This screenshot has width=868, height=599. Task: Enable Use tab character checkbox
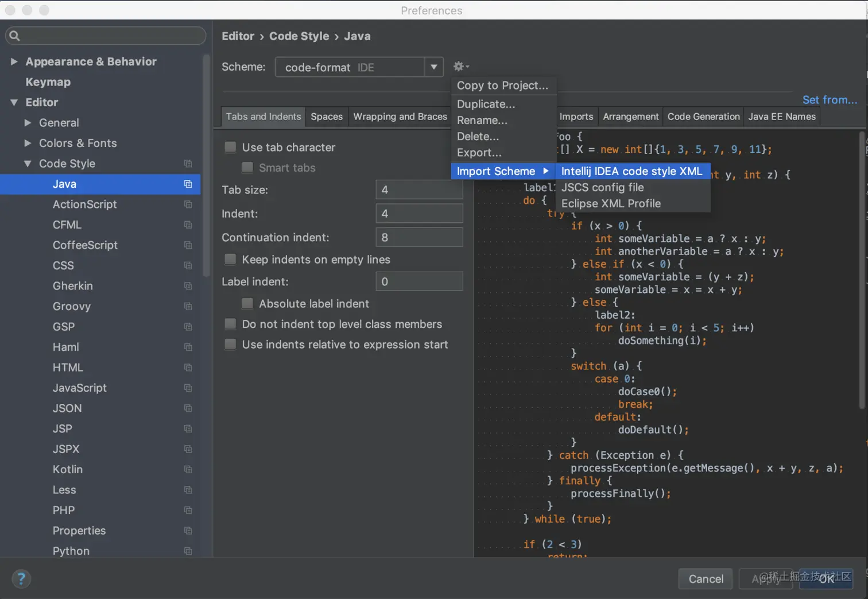point(230,147)
